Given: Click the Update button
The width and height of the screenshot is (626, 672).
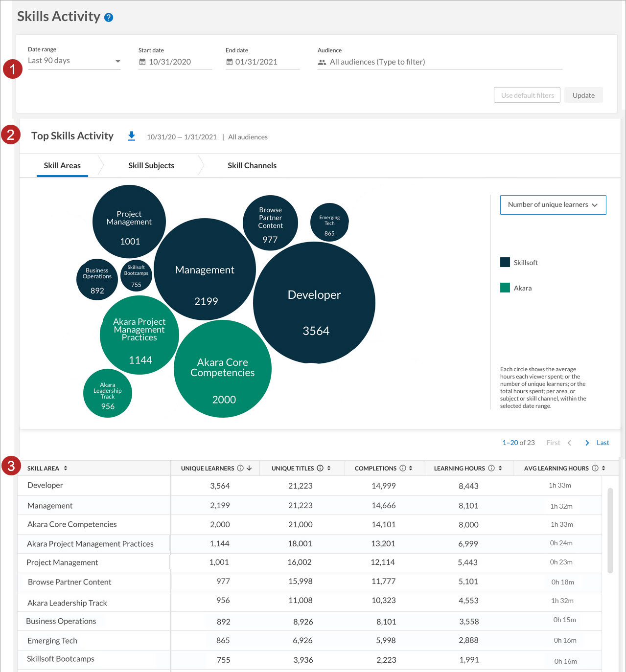Looking at the screenshot, I should tap(583, 95).
